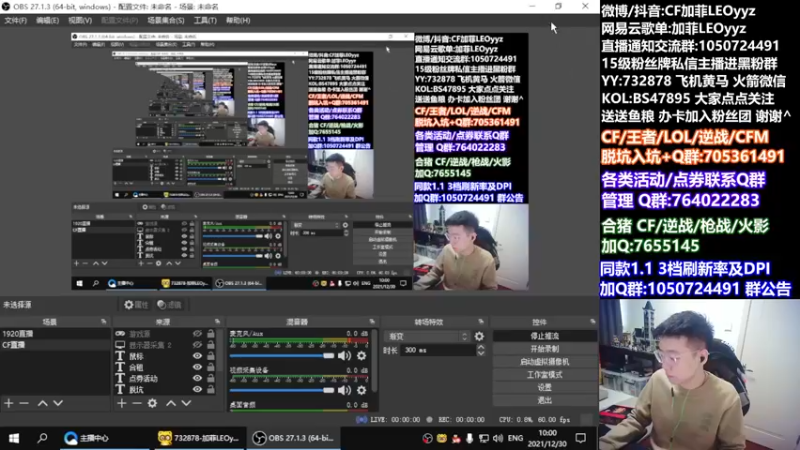The width and height of the screenshot is (800, 450).
Task: Open Windows volume icon in system tray
Action: pyautogui.click(x=498, y=438)
